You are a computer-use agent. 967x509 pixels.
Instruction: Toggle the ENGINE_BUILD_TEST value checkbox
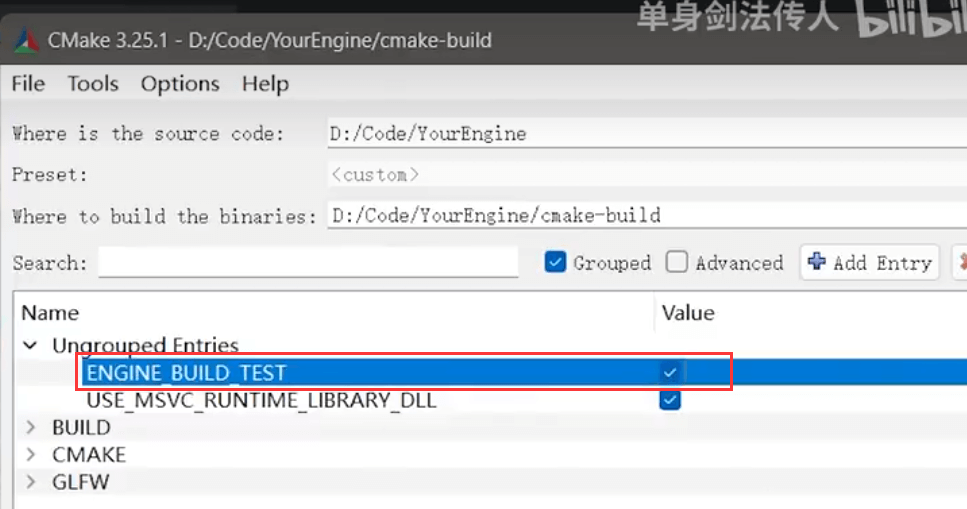pyautogui.click(x=670, y=373)
